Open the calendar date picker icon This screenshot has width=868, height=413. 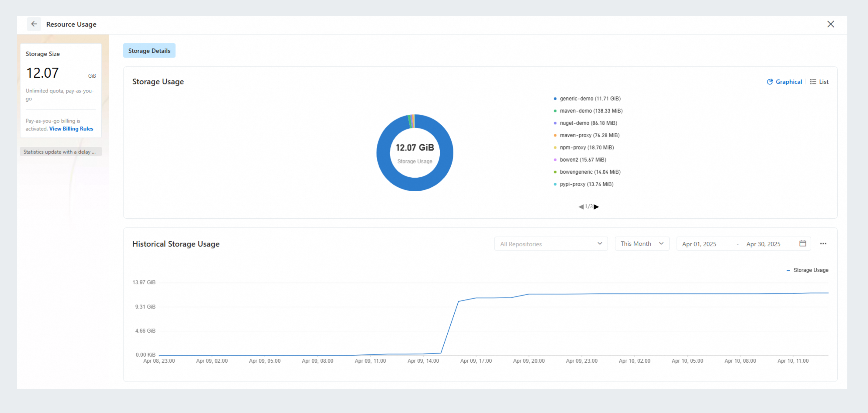(803, 243)
